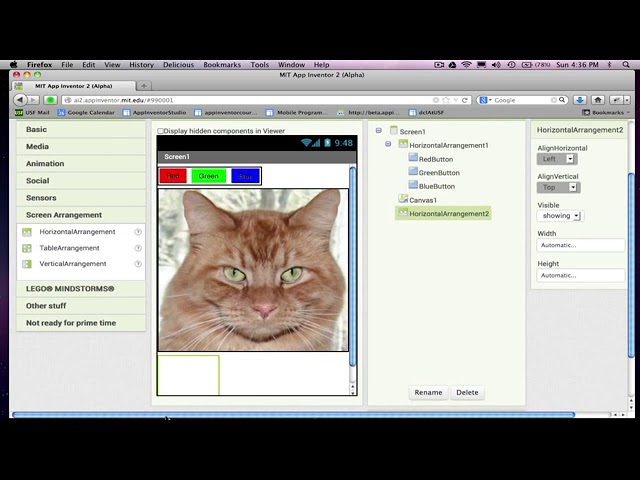Open help for HorizontalArrangement component
Screen dimensions: 640x480
138,232
